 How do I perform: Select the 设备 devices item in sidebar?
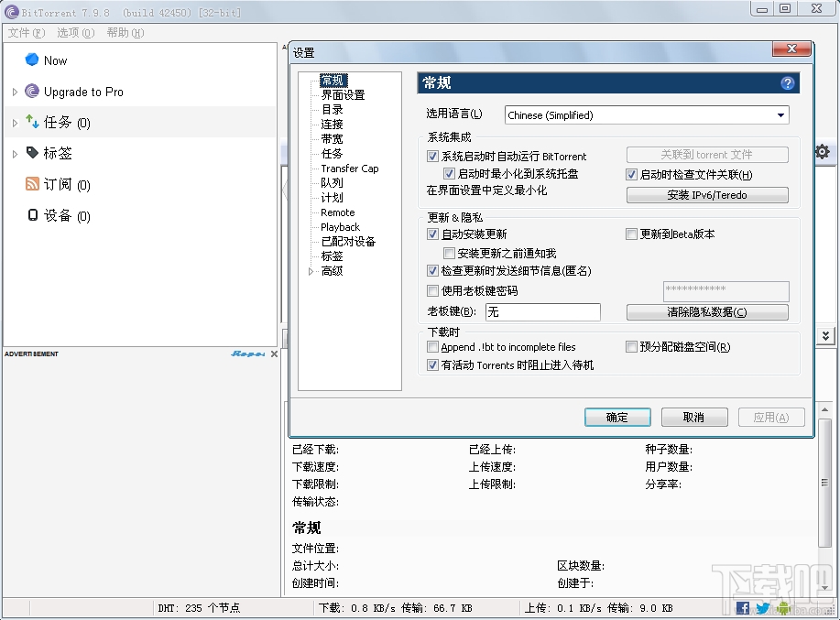pos(58,215)
